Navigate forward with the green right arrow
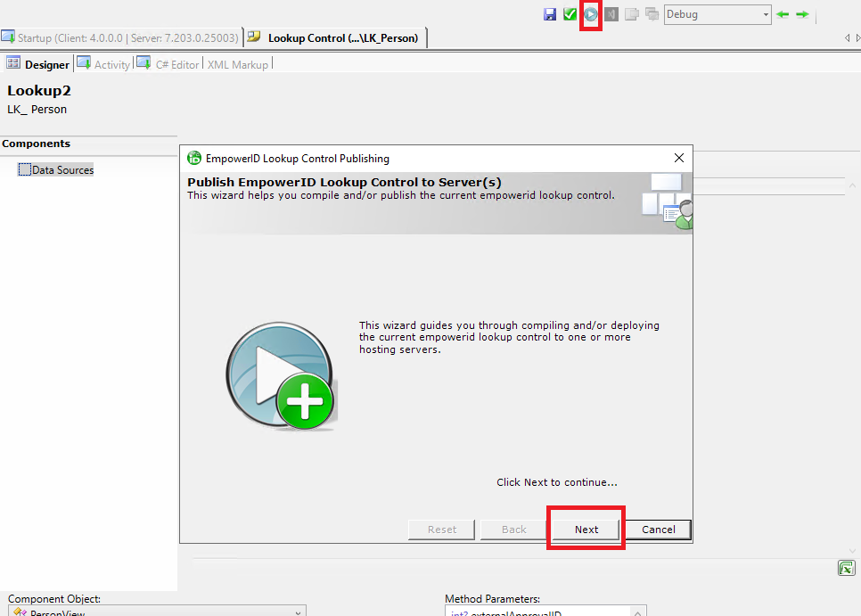This screenshot has width=861, height=616. [x=803, y=14]
